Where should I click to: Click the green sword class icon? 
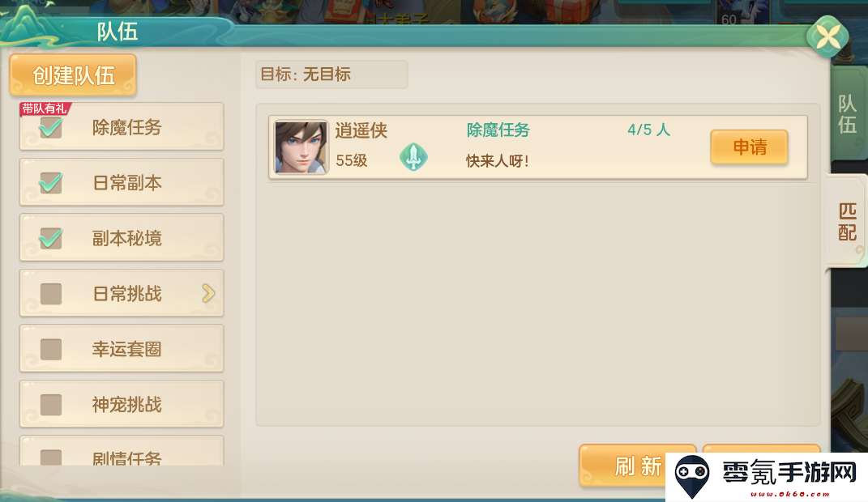click(413, 156)
